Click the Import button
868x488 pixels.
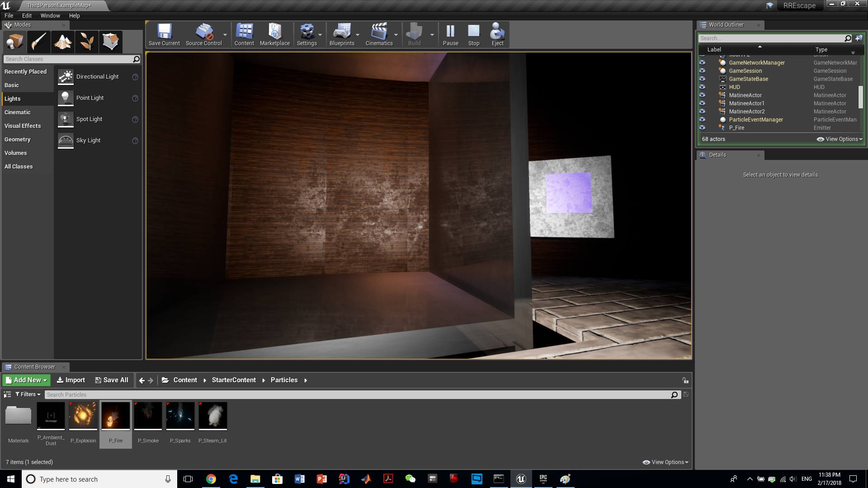pyautogui.click(x=71, y=380)
